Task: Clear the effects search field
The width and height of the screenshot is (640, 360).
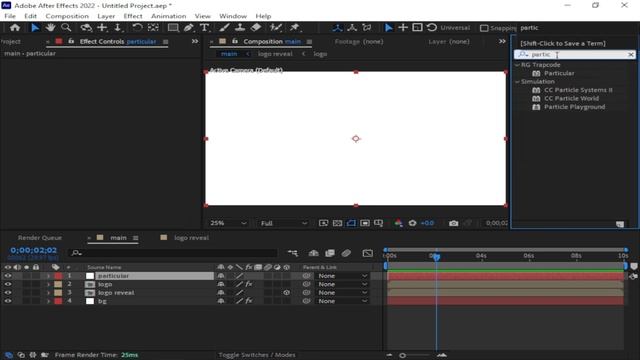Action: point(631,54)
